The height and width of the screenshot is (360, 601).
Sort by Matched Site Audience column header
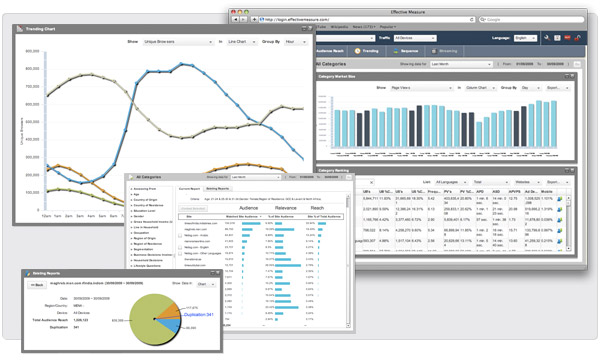[244, 217]
